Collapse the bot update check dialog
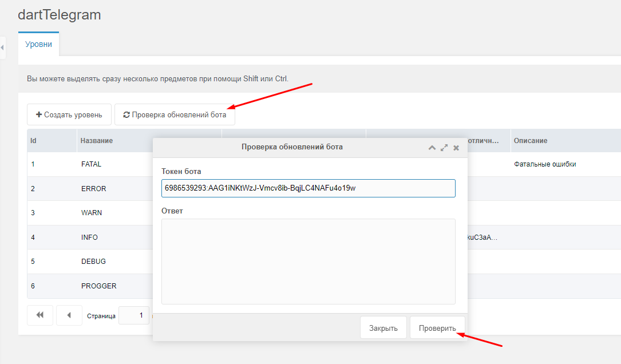 click(432, 148)
